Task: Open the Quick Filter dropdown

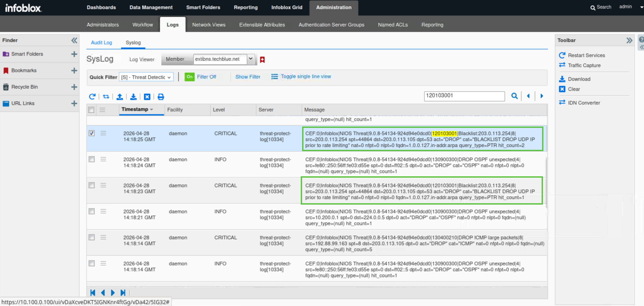Action: tap(146, 77)
